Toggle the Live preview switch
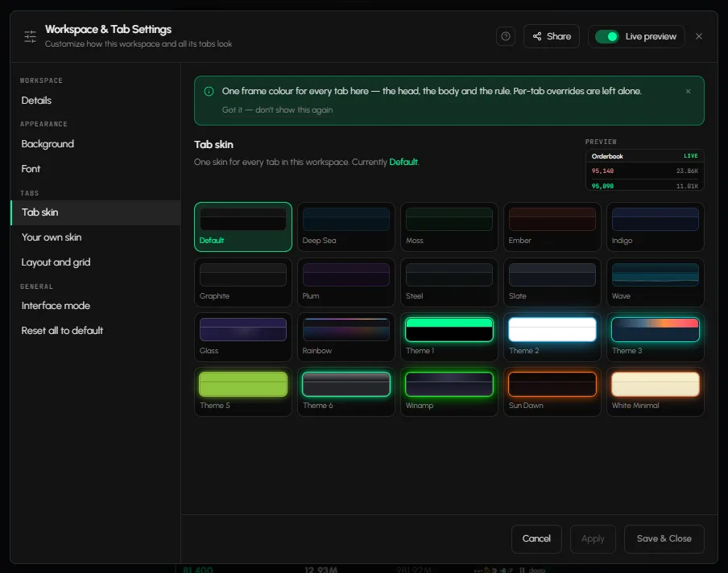Viewport: 728px width, 573px height. [607, 36]
